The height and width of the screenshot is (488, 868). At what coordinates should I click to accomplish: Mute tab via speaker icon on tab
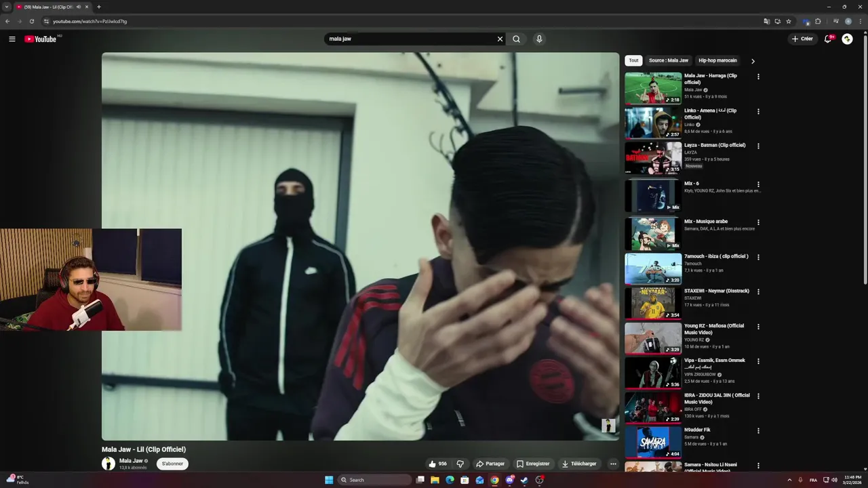pos(79,7)
